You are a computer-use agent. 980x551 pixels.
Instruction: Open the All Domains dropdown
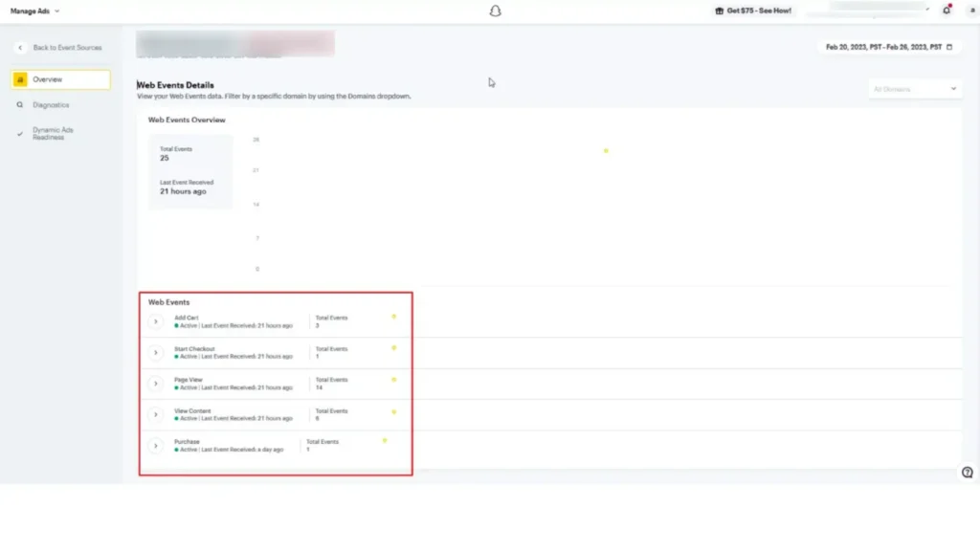[914, 89]
